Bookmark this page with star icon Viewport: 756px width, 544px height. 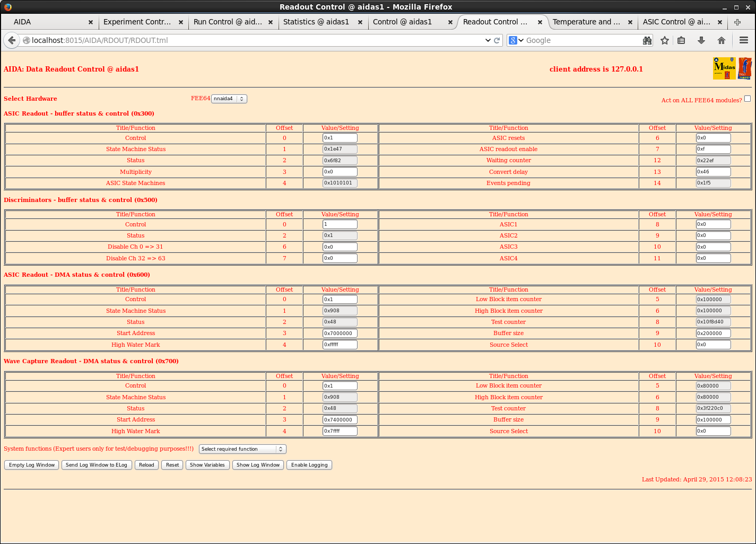pyautogui.click(x=664, y=40)
